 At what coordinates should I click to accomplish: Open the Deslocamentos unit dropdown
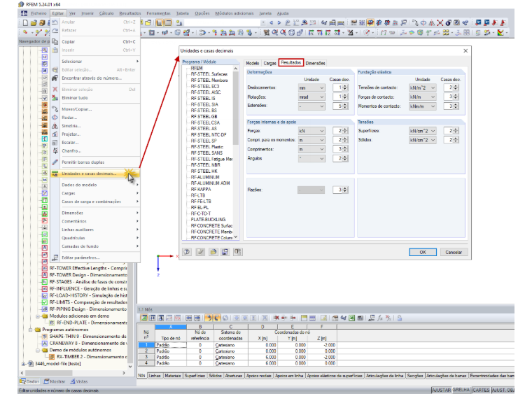pos(311,87)
